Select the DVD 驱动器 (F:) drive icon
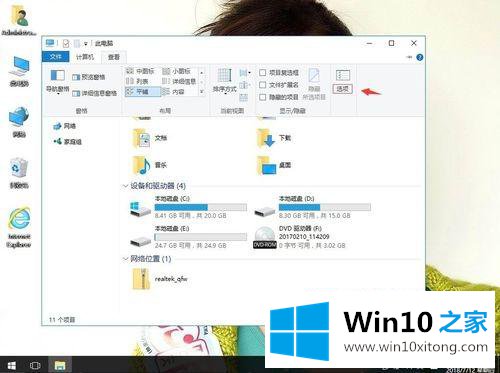The width and height of the screenshot is (500, 373). [265, 237]
